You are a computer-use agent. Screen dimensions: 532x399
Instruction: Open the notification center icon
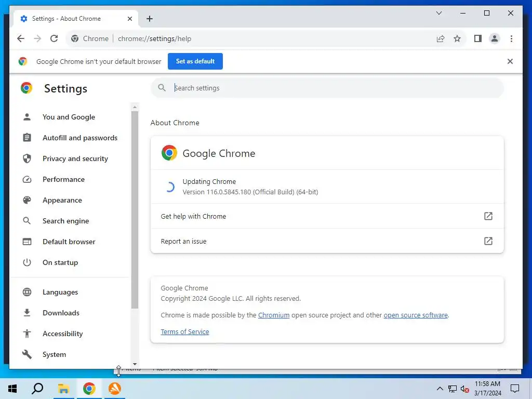515,389
